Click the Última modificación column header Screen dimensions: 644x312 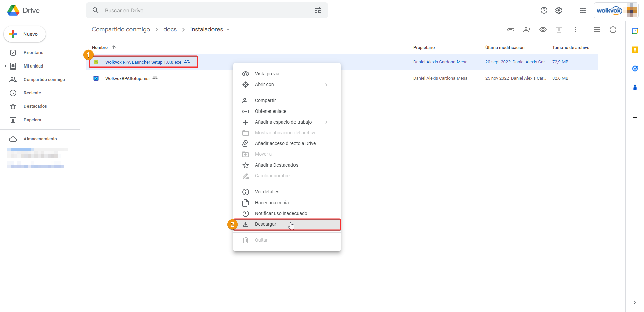(x=505, y=48)
